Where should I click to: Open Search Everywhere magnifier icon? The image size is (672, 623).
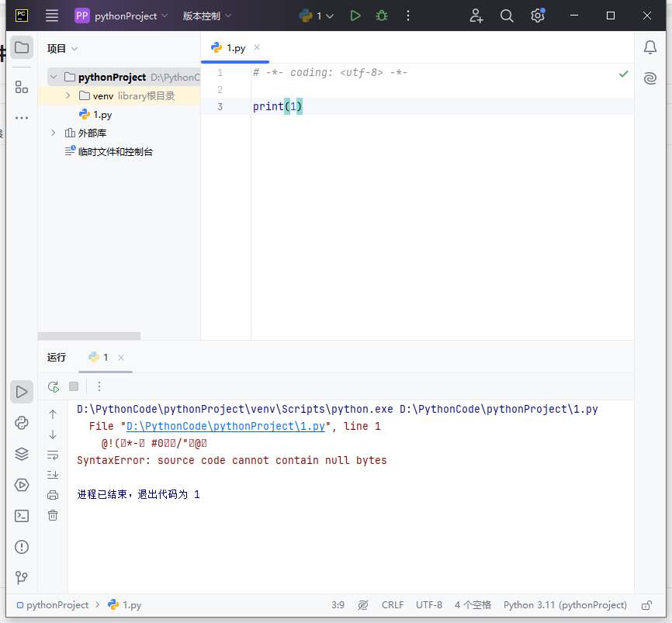507,16
